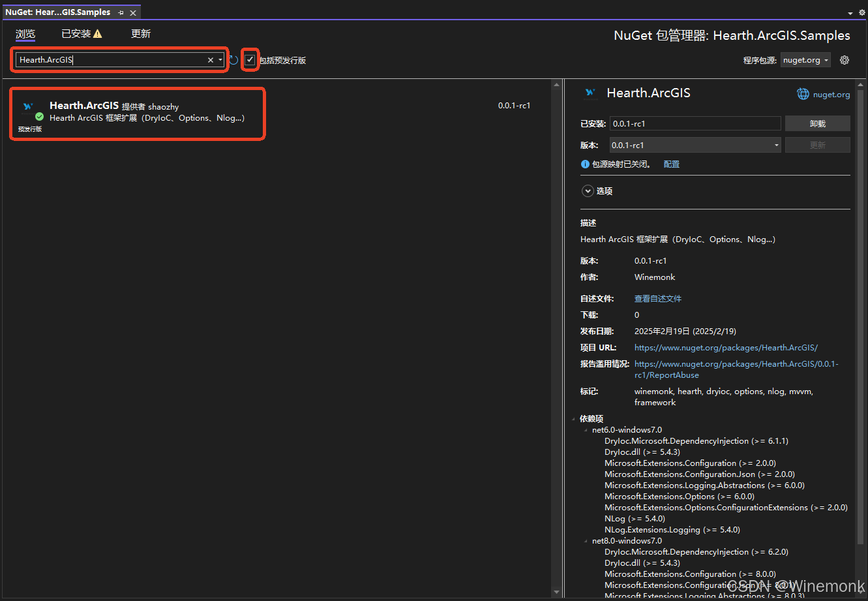Select the DryIoc.dll (>= 5.4.3) entry under net6.0
Screen dimensions: 868x601
[x=642, y=452]
